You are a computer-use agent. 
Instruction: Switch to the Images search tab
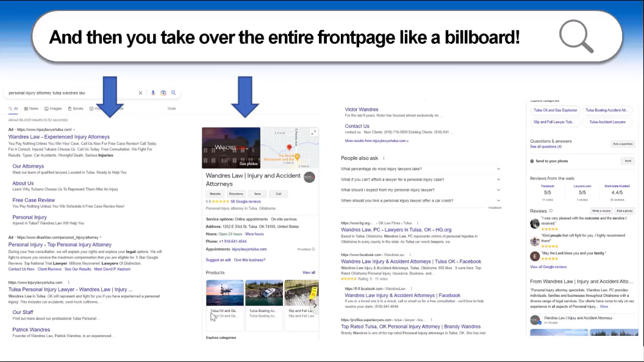point(55,108)
